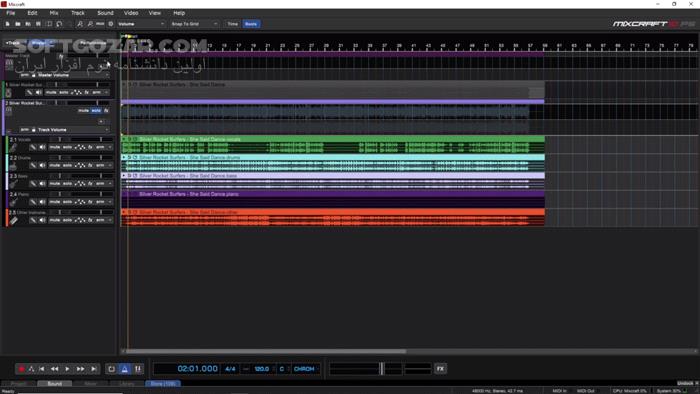The image size is (700, 394).
Task: Open the Track menu
Action: click(78, 13)
